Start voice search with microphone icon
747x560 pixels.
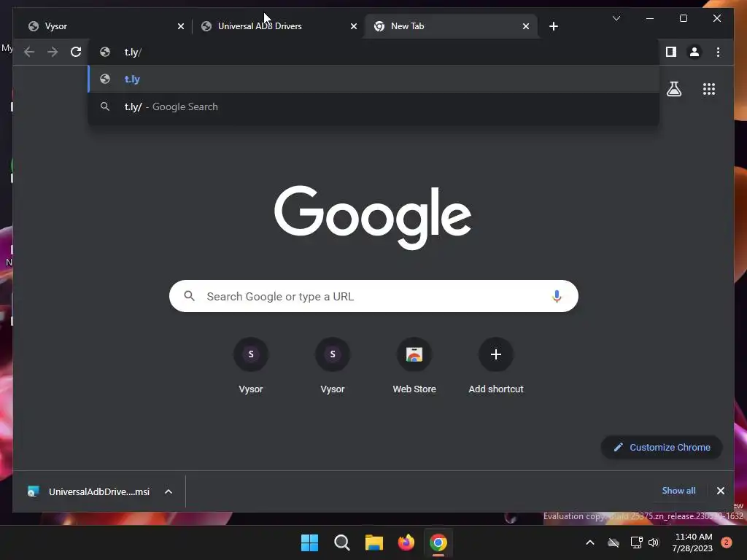point(557,296)
